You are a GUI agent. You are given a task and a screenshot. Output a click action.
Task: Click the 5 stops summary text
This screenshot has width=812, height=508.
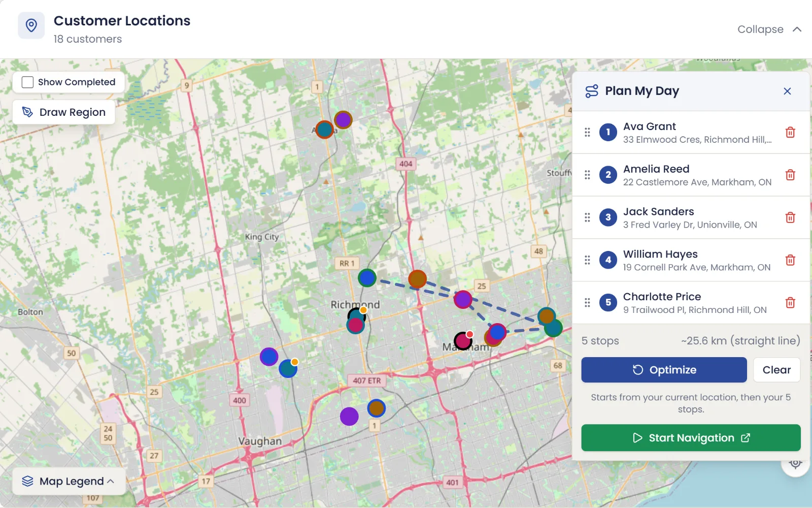click(600, 341)
